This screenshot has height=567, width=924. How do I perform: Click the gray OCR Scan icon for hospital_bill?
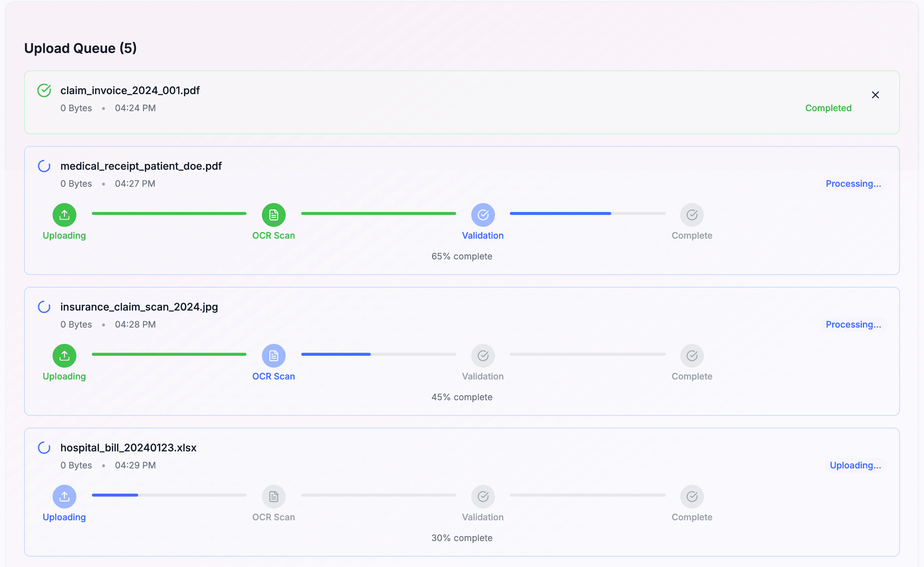click(x=273, y=497)
